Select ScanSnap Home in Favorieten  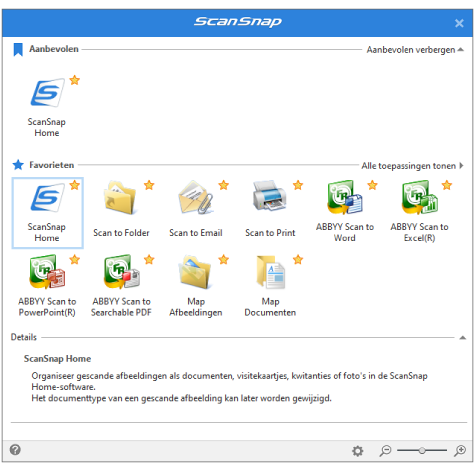tap(47, 213)
